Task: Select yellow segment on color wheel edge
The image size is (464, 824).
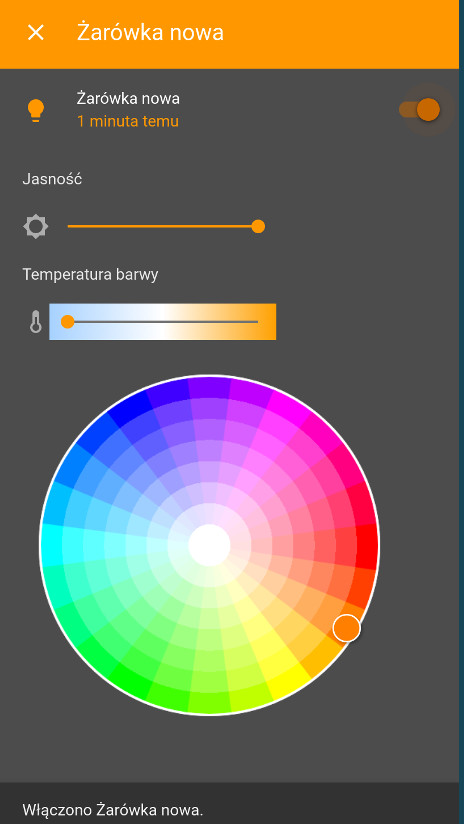Action: click(288, 682)
